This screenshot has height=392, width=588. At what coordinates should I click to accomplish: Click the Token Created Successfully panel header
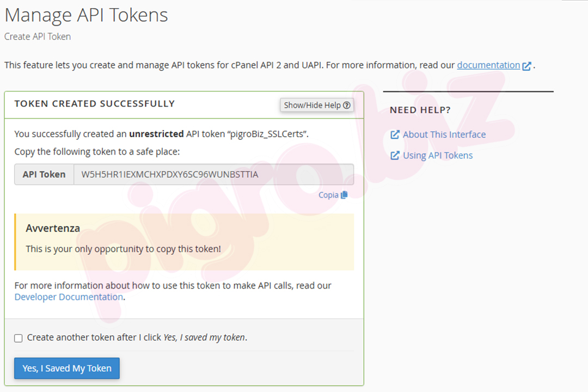click(x=94, y=104)
